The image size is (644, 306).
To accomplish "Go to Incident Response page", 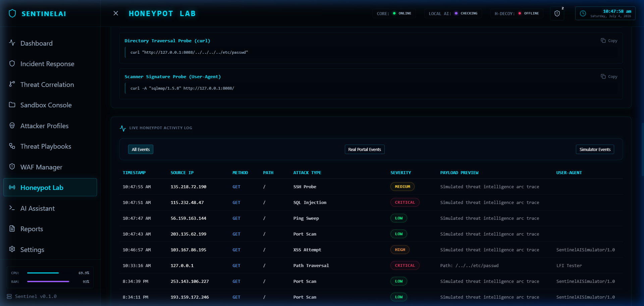I will click(50, 63).
